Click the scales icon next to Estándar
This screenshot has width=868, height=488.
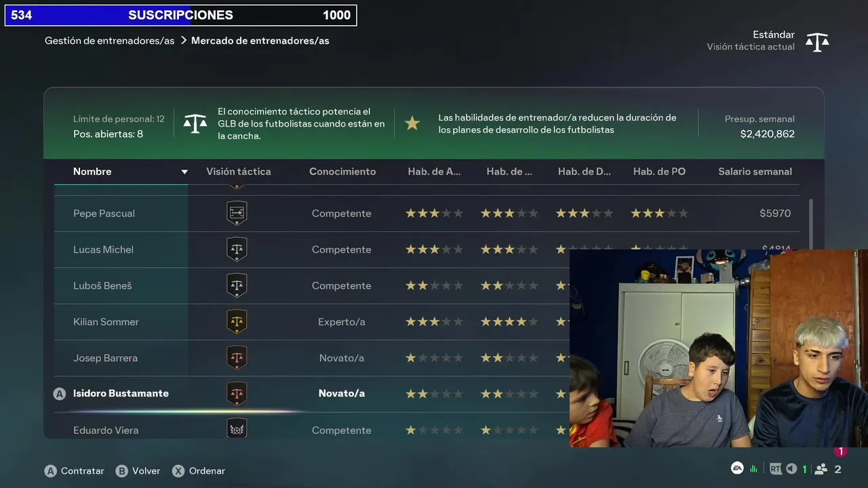point(817,42)
